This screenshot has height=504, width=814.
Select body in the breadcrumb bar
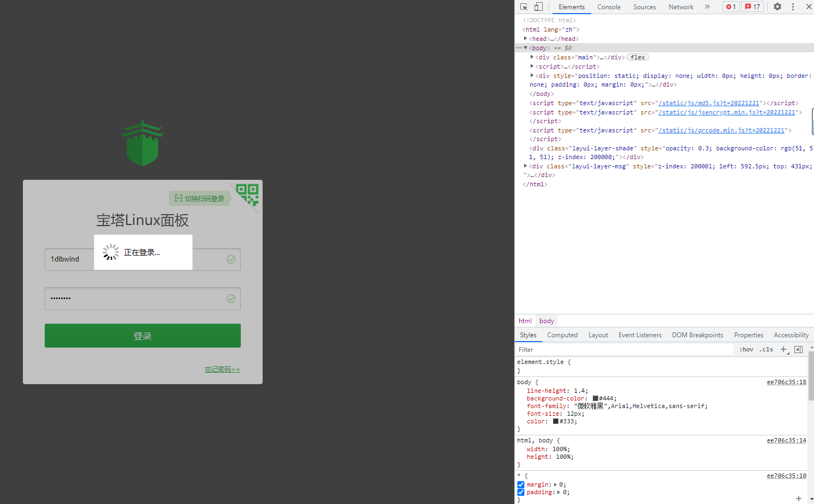(546, 321)
